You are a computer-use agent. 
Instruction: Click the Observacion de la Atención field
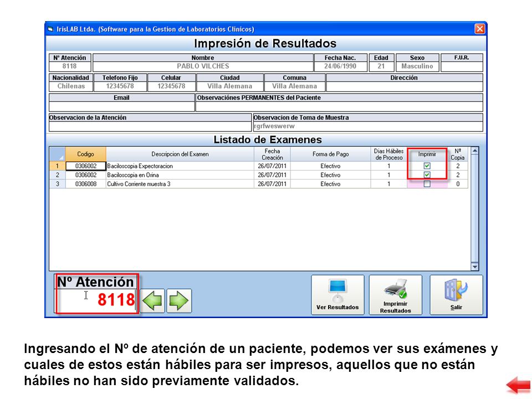[x=150, y=126]
